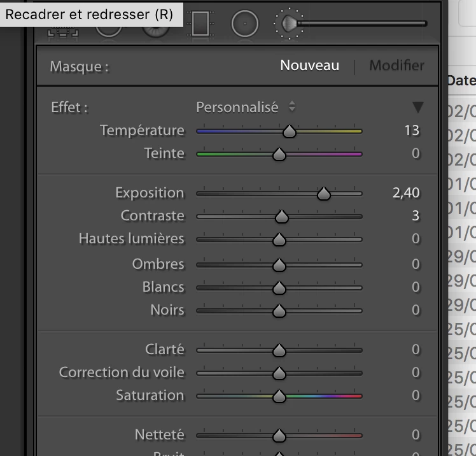Click the Hautes lumières slider handle
This screenshot has width=476, height=456.
(279, 239)
